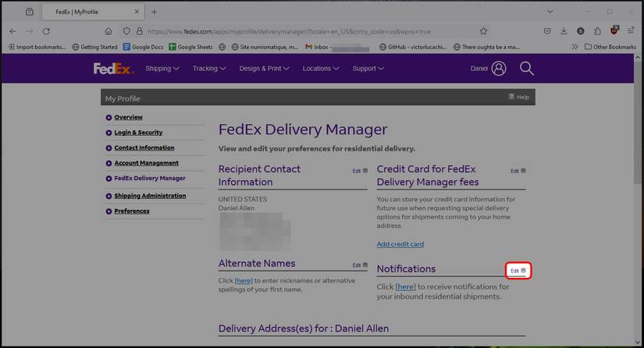
Task: Open There oughta be a ma... bookmark
Action: tap(486, 47)
